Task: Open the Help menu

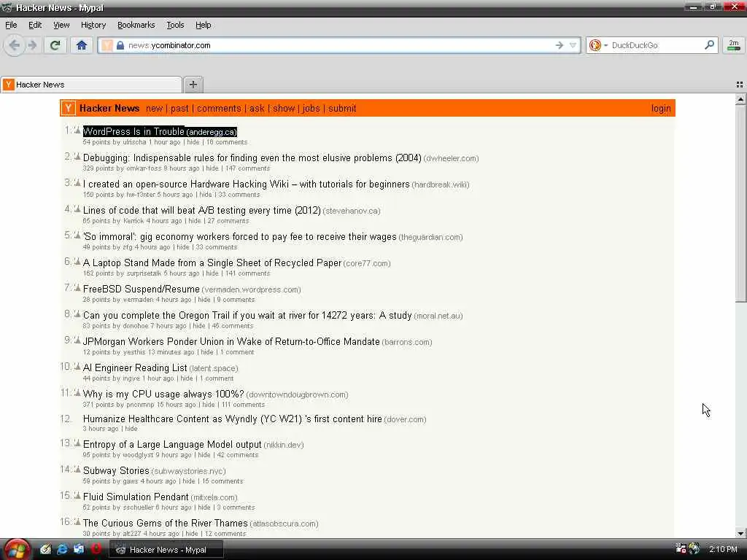Action: pos(203,25)
